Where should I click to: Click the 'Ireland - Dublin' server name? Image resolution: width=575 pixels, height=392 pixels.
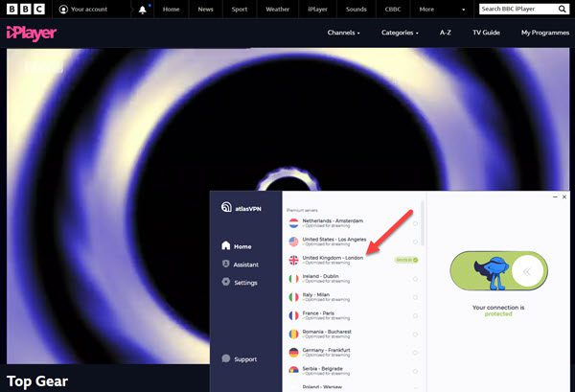pos(320,276)
